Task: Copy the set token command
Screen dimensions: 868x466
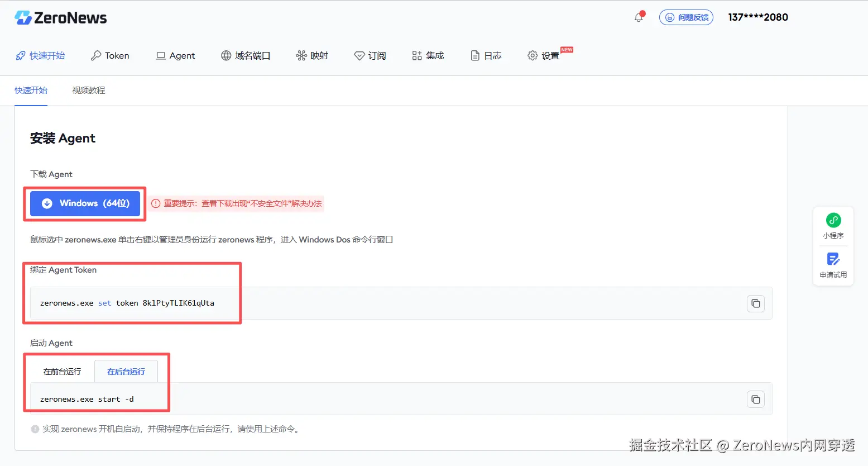Action: tap(756, 303)
